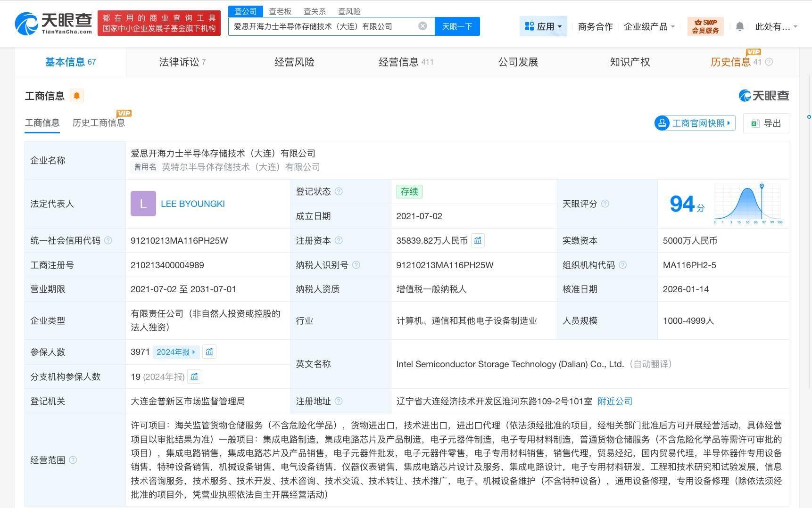Clear the search box text
The width and height of the screenshot is (812, 508).
pos(423,26)
